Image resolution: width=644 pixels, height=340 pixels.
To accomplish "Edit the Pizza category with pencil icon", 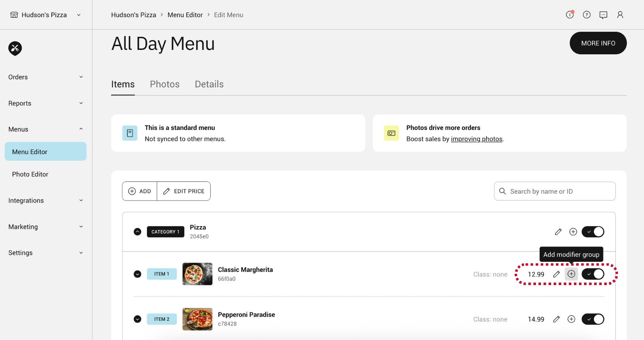I will pyautogui.click(x=558, y=232).
